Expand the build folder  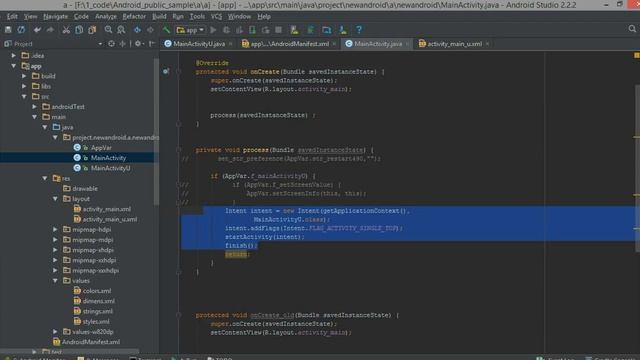(24, 76)
